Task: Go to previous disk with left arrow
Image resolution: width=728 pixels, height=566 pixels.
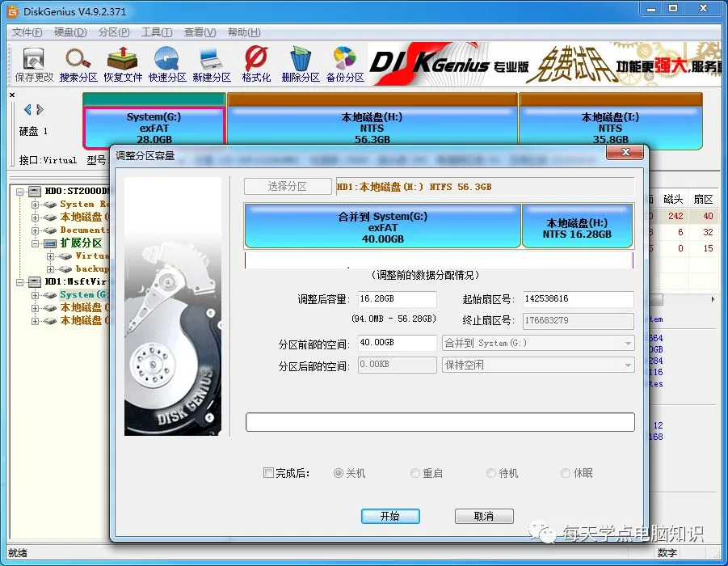Action: click(x=27, y=110)
